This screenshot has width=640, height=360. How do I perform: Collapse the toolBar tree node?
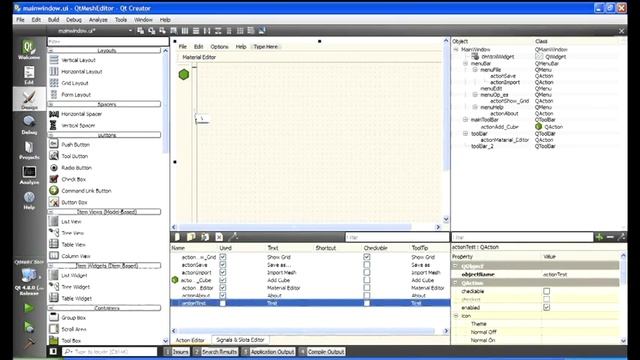click(x=465, y=133)
